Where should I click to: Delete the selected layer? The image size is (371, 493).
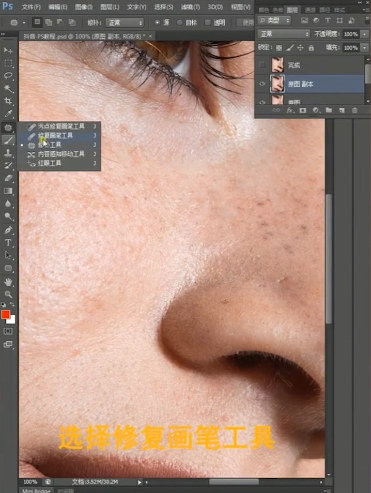[354, 110]
